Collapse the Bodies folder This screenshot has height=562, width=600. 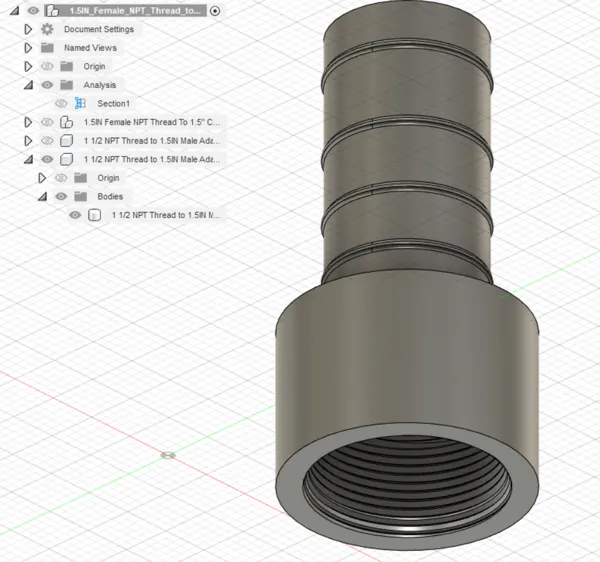[42, 197]
